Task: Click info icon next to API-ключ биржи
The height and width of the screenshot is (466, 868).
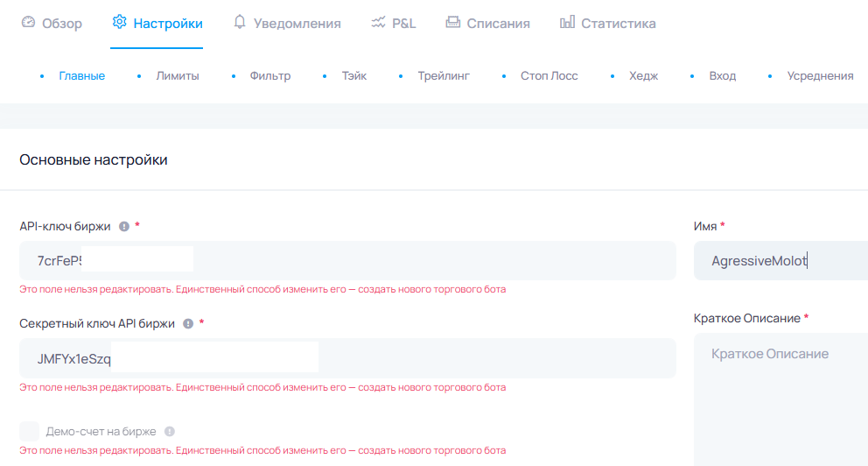Action: 124,226
